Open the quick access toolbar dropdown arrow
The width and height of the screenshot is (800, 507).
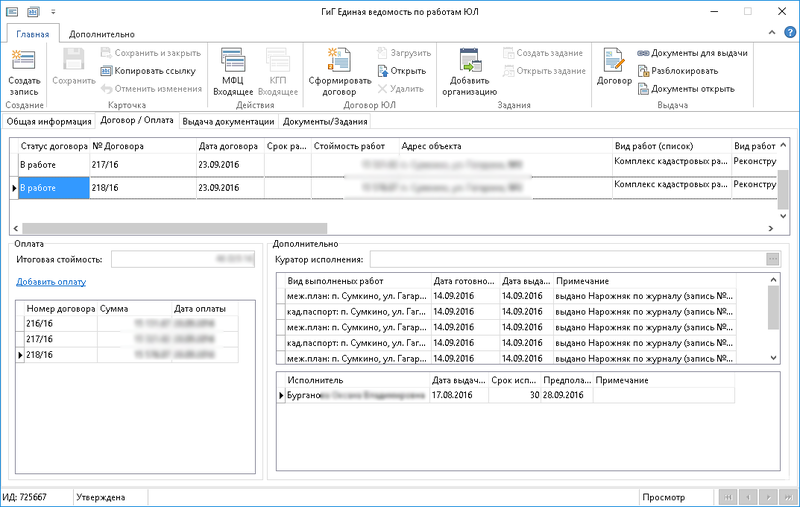52,10
